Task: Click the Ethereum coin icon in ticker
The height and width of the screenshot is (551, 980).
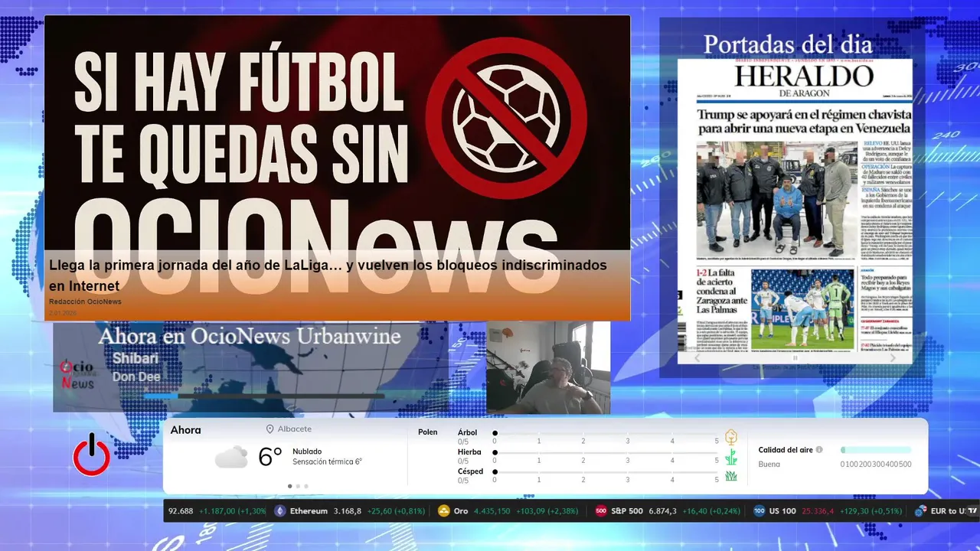Action: click(x=279, y=511)
